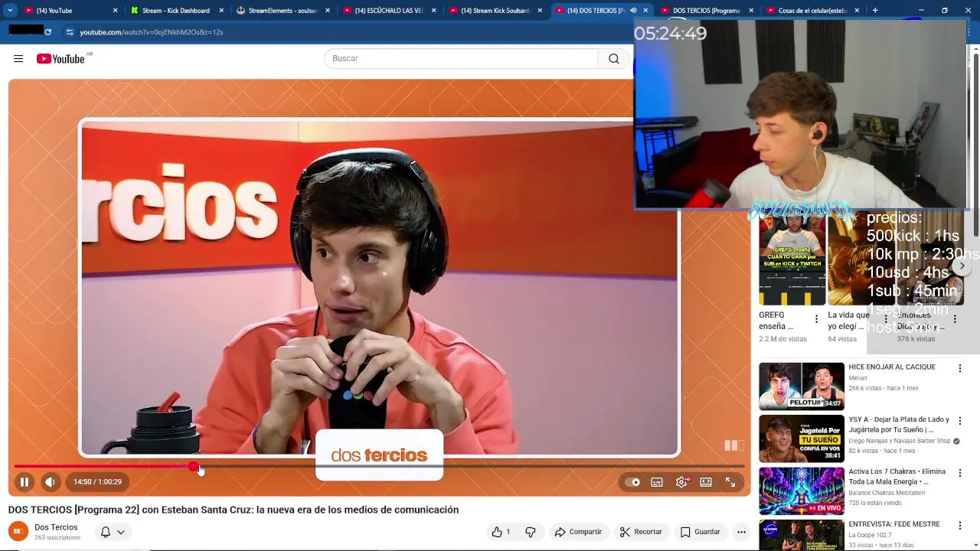The height and width of the screenshot is (551, 980).
Task: Close the Stream - Kick Dashboard tab
Action: point(220,11)
